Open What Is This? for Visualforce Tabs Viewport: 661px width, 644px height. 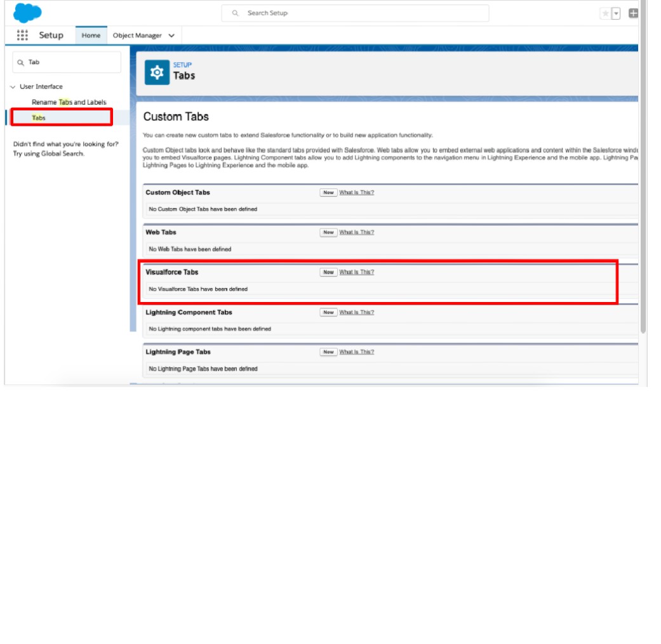click(x=357, y=272)
